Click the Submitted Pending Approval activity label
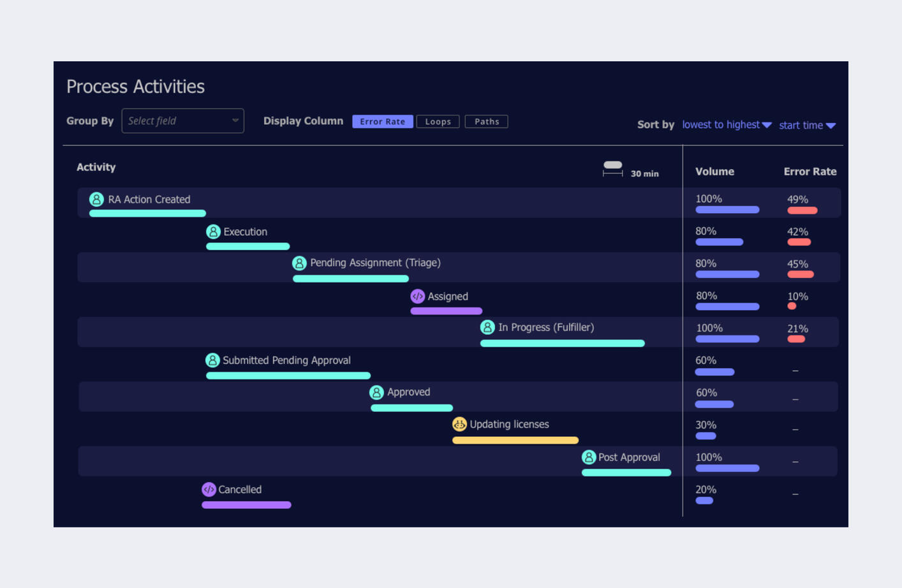 coord(286,360)
